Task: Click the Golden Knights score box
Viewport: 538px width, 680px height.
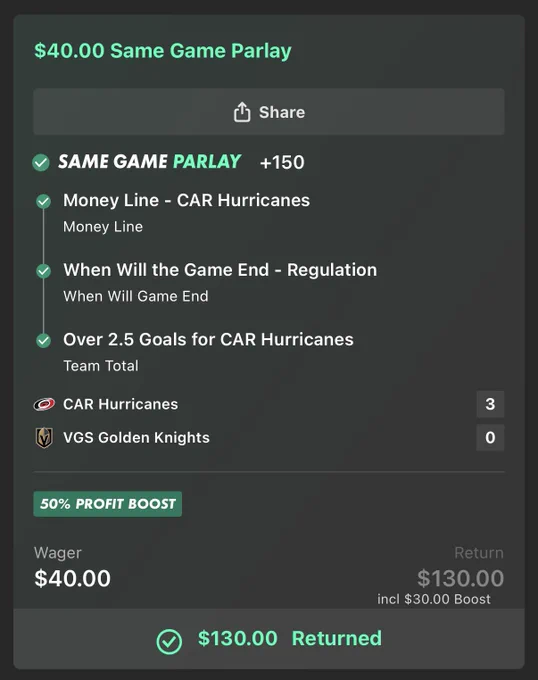Action: click(490, 438)
